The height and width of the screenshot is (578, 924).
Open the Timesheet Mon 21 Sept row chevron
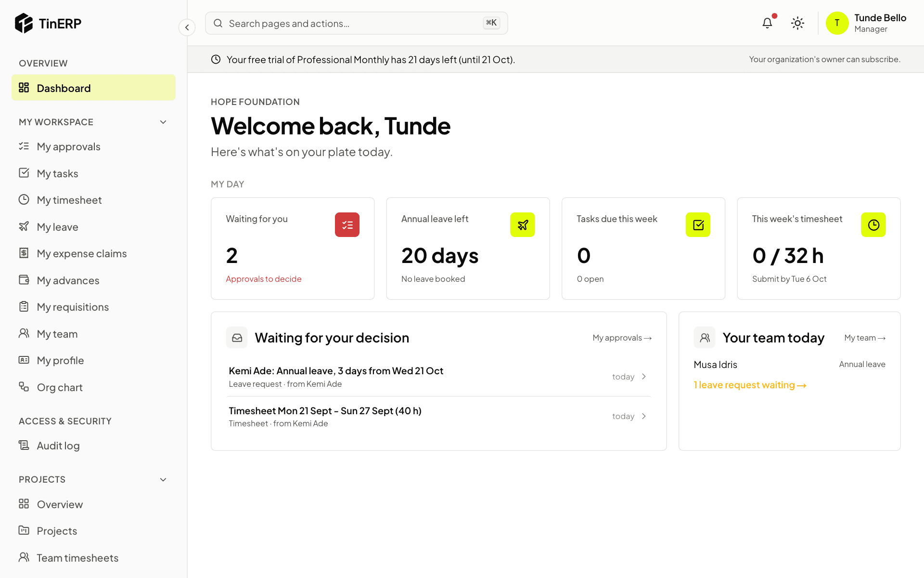pos(644,416)
